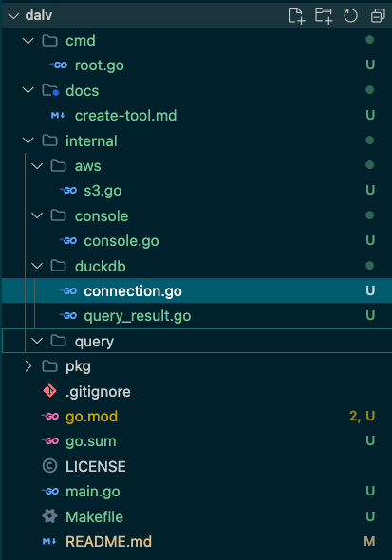392x560 pixels.
Task: Click the git icon beside .gitignore
Action: click(x=49, y=391)
